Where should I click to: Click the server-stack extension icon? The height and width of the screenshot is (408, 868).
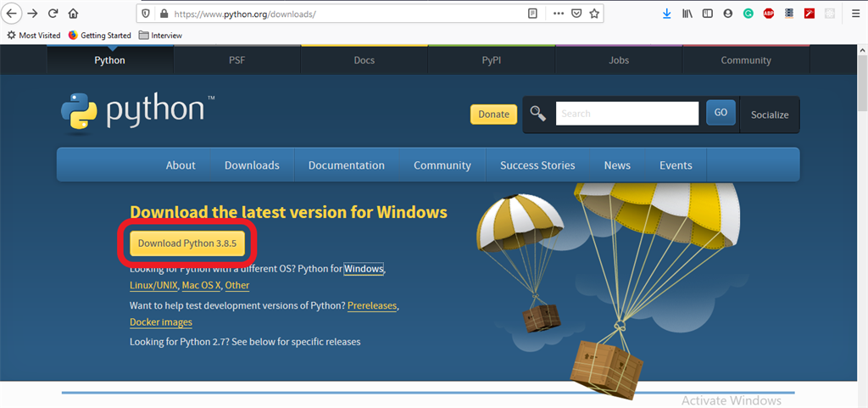[789, 14]
